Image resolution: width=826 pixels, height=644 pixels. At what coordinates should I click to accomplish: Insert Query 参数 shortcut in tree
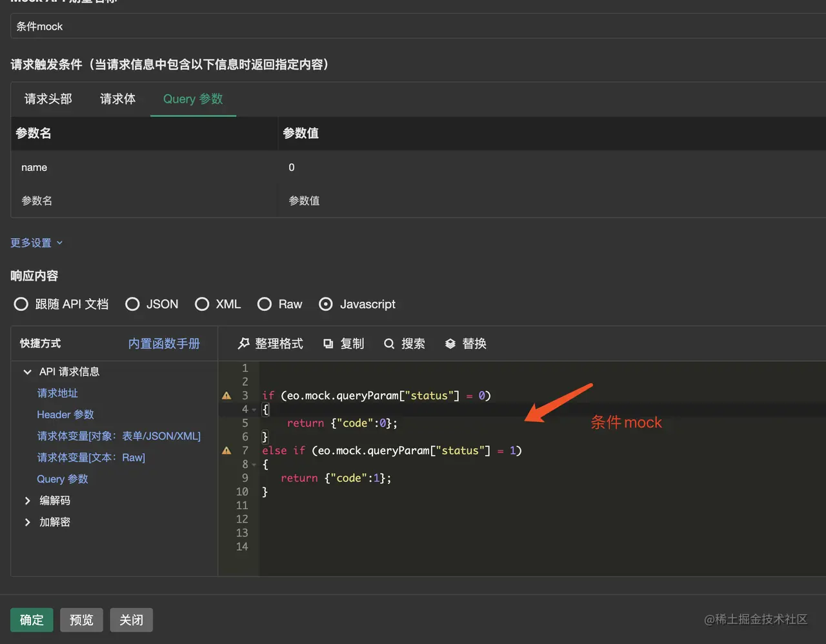pyautogui.click(x=63, y=479)
